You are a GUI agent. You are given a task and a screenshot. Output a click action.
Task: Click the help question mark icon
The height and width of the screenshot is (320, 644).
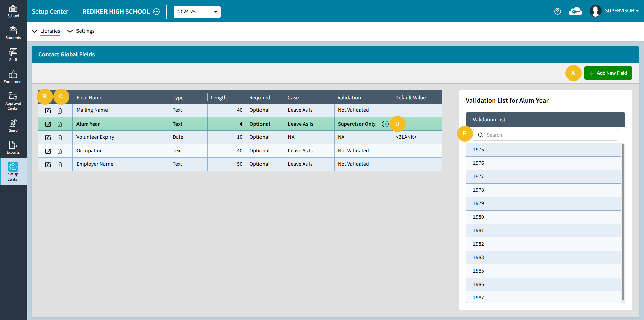(x=558, y=11)
